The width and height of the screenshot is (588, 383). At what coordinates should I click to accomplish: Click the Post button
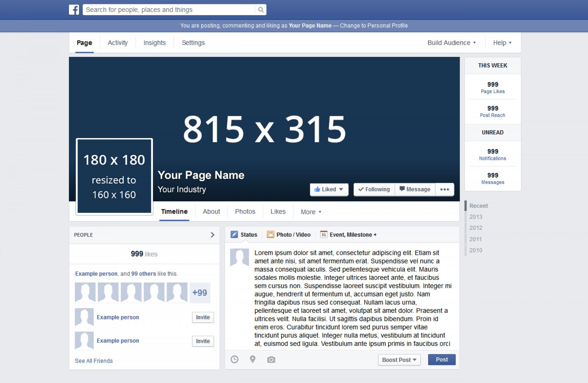tap(442, 359)
